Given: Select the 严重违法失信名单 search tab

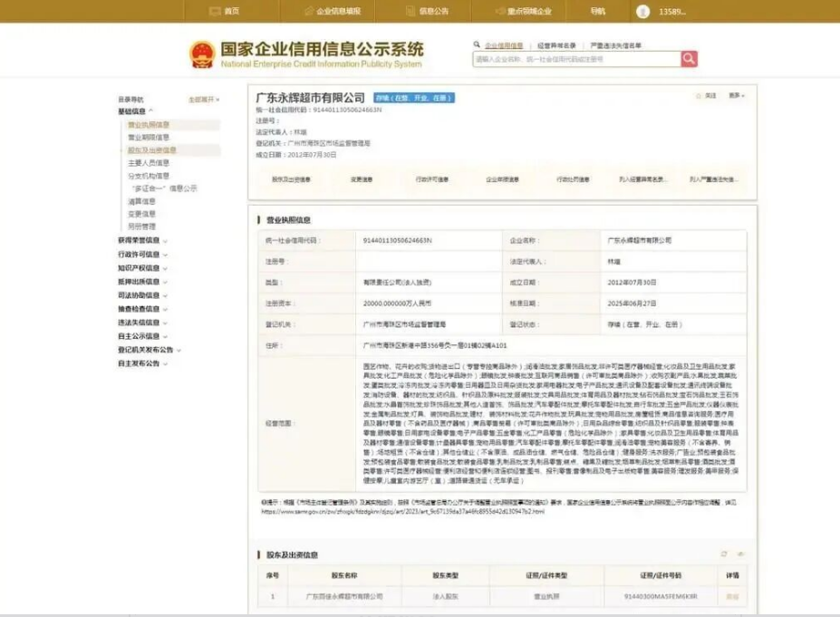Looking at the screenshot, I should tap(616, 45).
